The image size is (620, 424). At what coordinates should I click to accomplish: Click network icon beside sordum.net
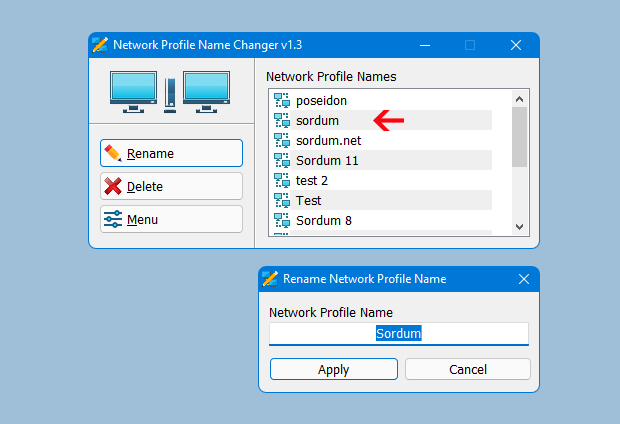(282, 140)
